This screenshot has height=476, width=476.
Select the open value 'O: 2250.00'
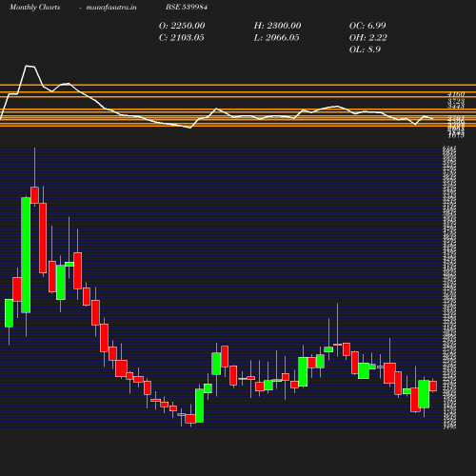182,26
